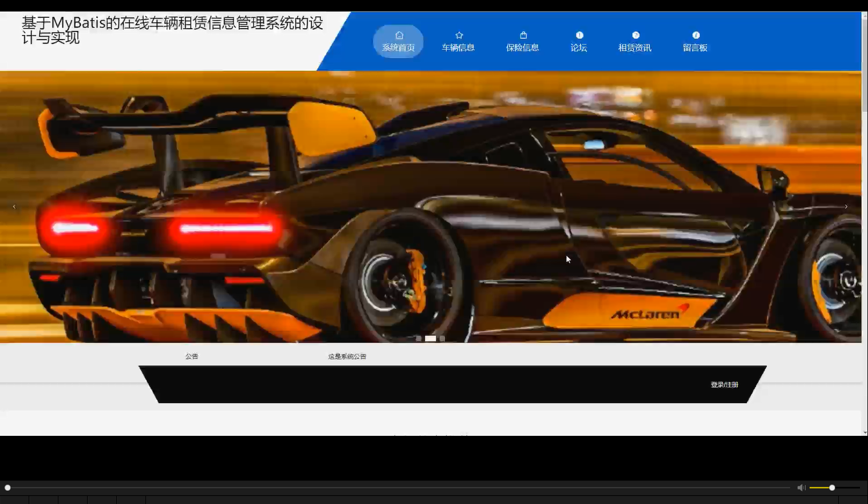The height and width of the screenshot is (504, 868).
Task: Open the 保险信息 navigation item
Action: [522, 42]
